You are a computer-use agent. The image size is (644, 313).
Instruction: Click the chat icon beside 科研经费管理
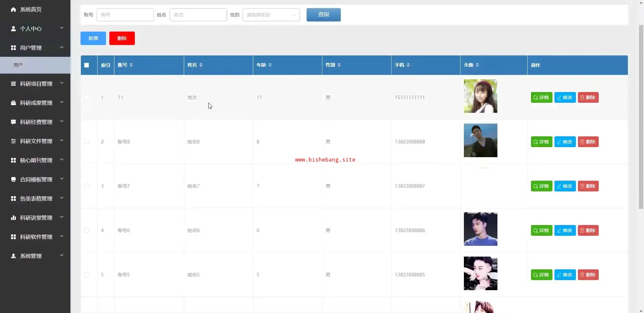click(13, 122)
